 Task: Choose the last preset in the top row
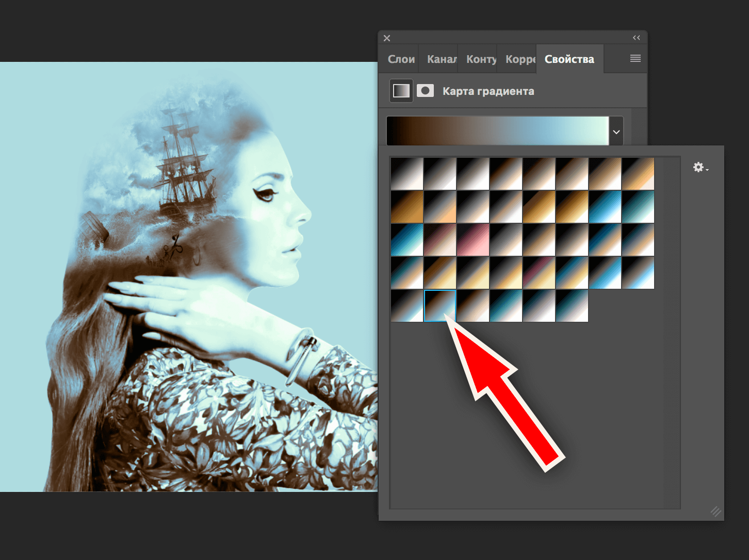(638, 174)
